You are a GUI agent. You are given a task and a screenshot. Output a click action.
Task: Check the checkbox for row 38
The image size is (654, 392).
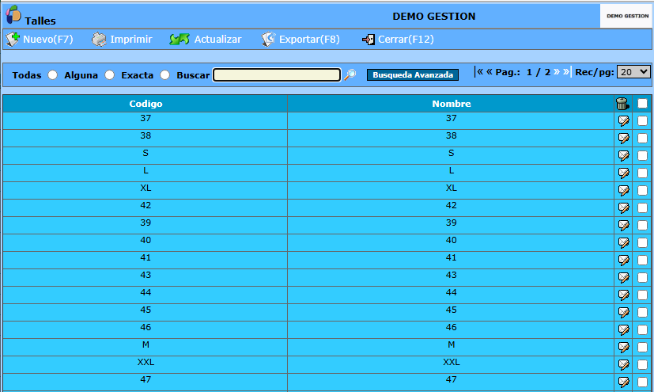click(x=642, y=138)
